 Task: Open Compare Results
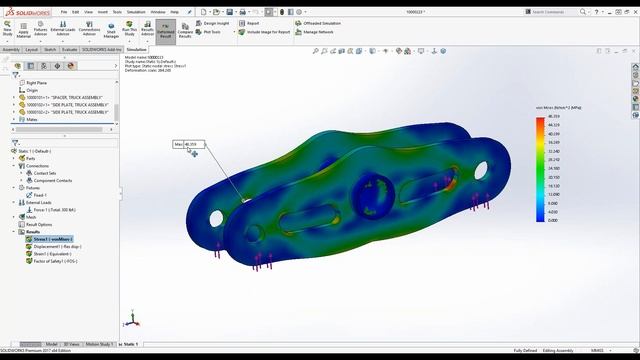185,31
